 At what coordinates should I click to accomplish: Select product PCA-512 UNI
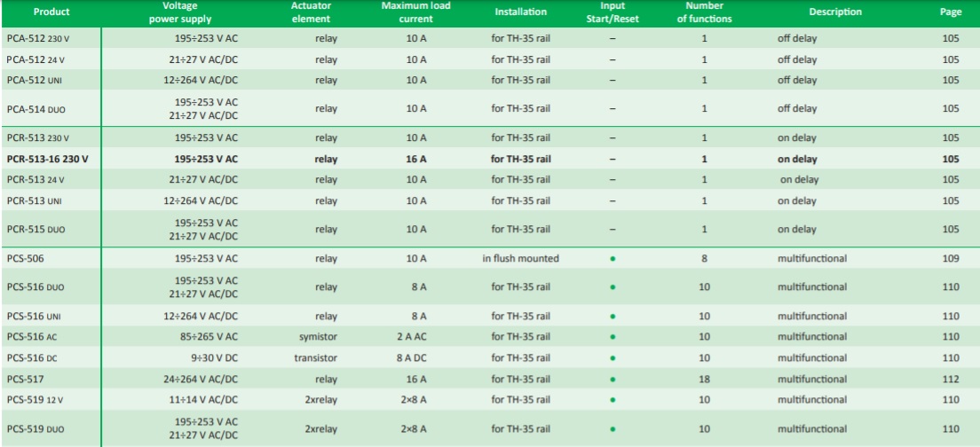(34, 80)
